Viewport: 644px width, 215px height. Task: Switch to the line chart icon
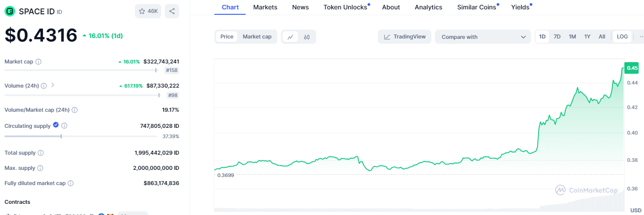[290, 37]
